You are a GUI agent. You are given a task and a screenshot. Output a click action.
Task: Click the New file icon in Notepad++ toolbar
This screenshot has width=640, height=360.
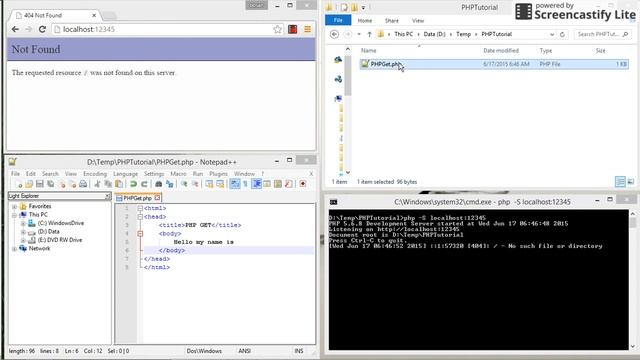coord(19,184)
